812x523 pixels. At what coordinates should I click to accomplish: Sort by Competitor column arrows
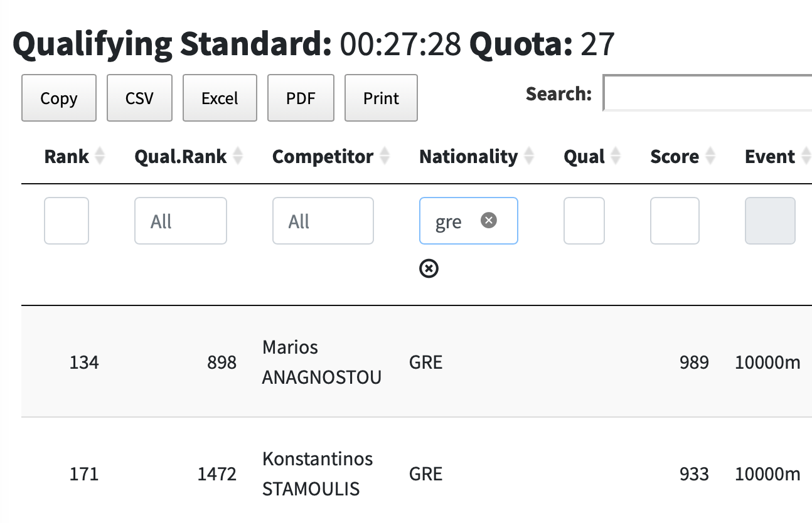click(385, 157)
